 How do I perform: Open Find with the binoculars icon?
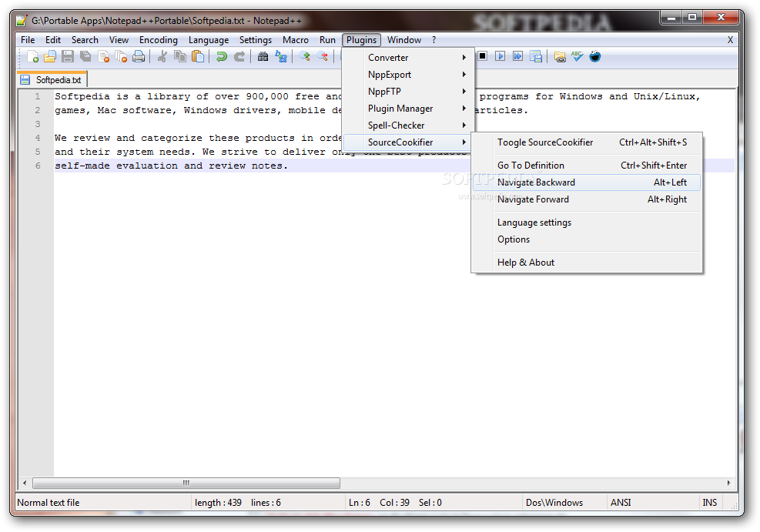pos(263,57)
